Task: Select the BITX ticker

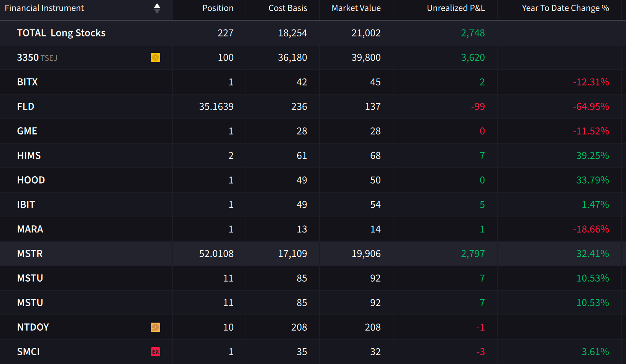Action: point(28,82)
